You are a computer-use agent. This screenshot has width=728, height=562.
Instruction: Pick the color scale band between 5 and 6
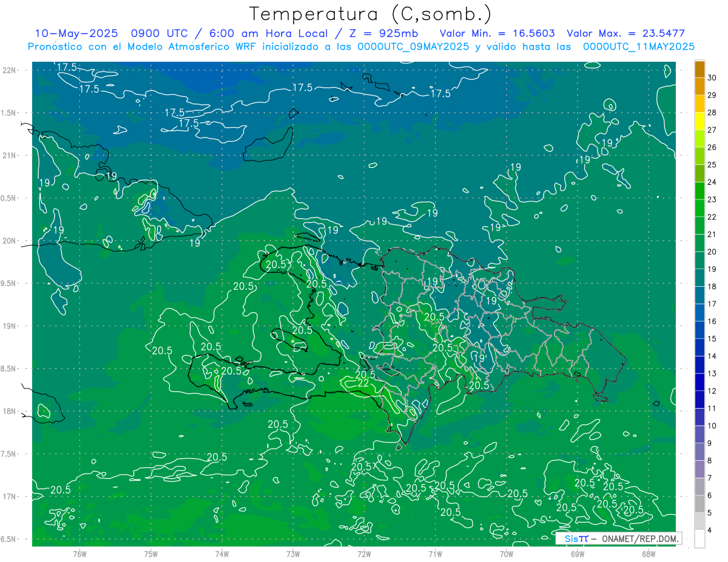699,504
